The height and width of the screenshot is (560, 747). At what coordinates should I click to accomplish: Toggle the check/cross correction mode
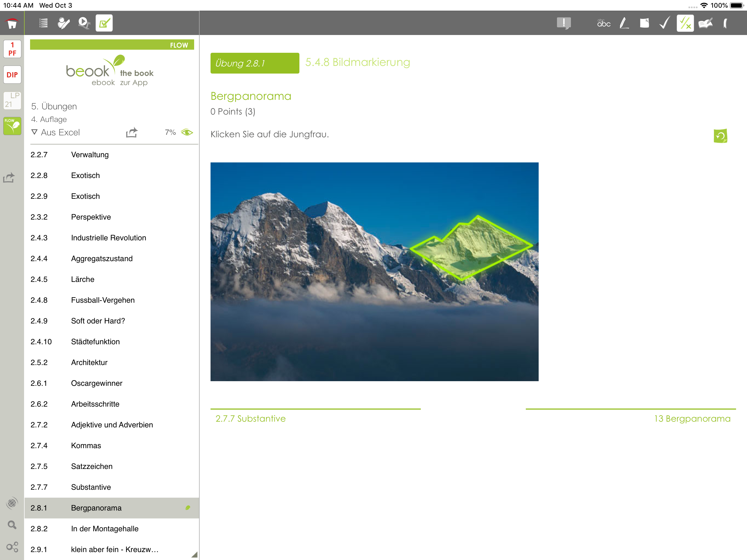(x=685, y=23)
